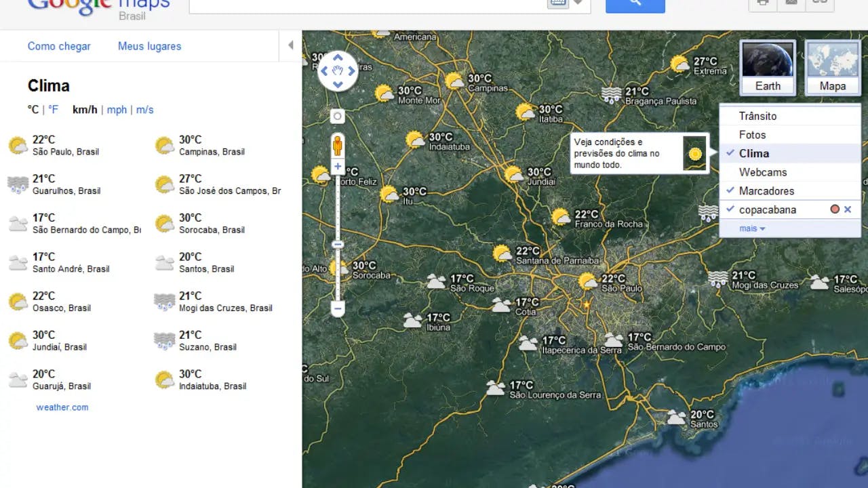Open the weather.com link
The image size is (868, 488).
62,407
